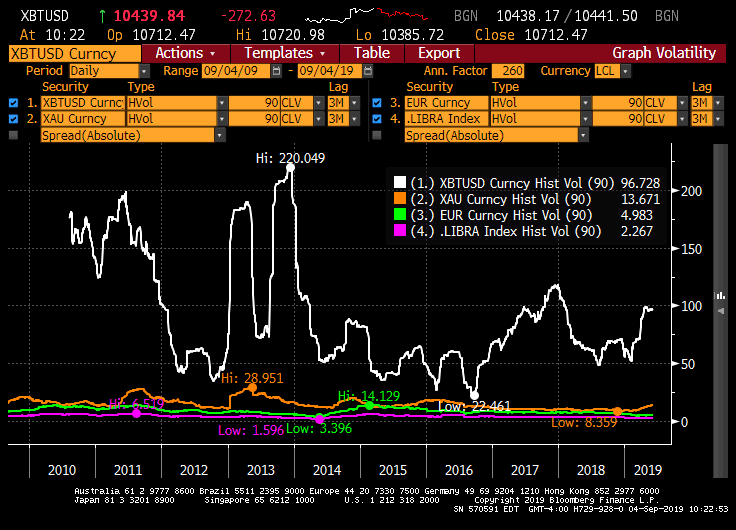Open the Actions menu
Viewport: 736px width, 530px height.
pos(185,53)
